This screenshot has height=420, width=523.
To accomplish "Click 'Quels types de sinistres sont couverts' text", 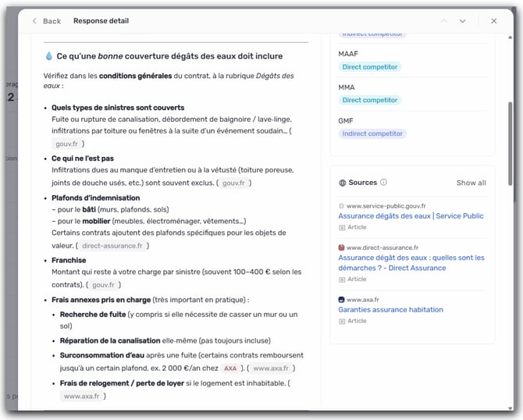I will pyautogui.click(x=118, y=108).
